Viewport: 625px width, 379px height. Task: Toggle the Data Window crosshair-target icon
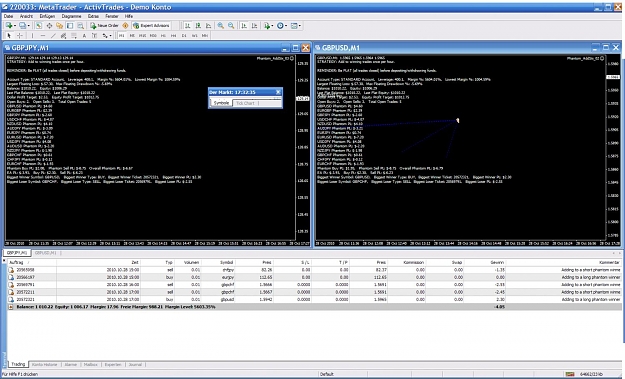pos(49,26)
